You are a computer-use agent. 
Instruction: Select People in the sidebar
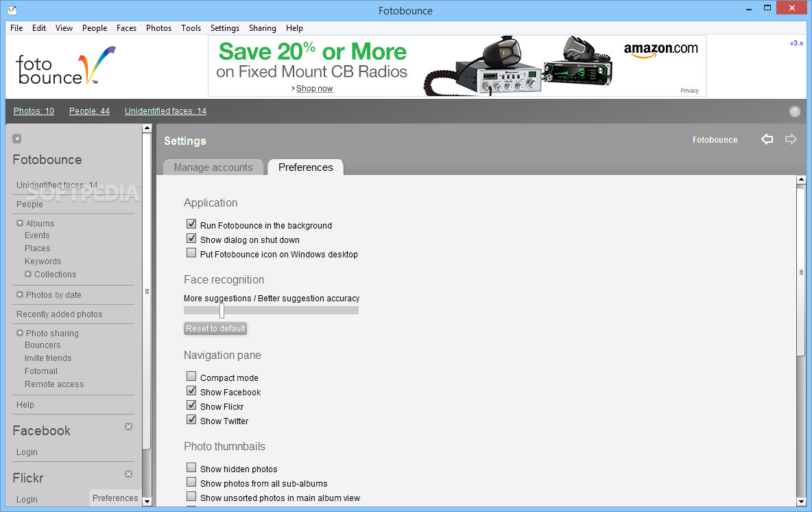pyautogui.click(x=29, y=204)
